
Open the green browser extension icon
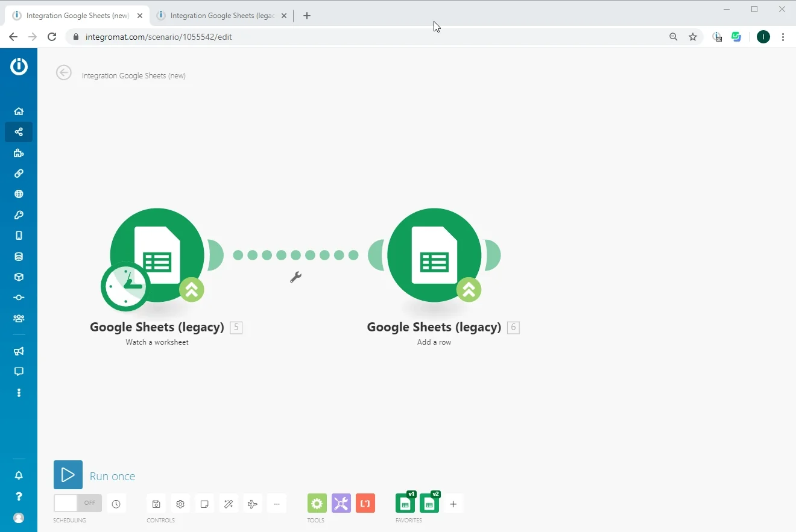[x=736, y=37]
